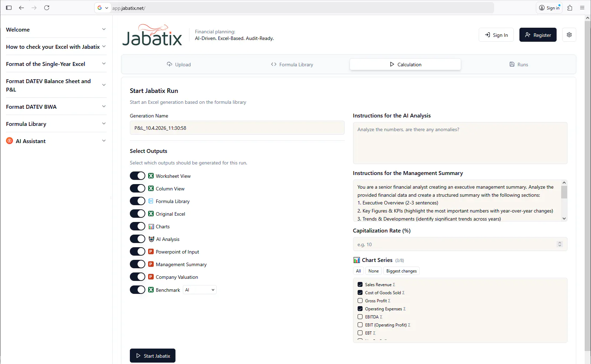591x364 pixels.
Task: Toggle the Company Valuation switch
Action: (x=138, y=277)
